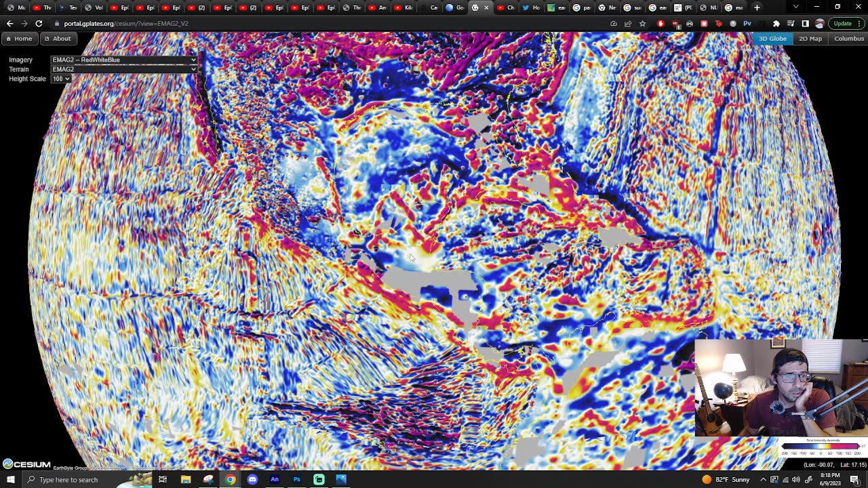Screen dimensions: 868x488
Task: Open the Pocket extension icon
Action: [x=704, y=24]
